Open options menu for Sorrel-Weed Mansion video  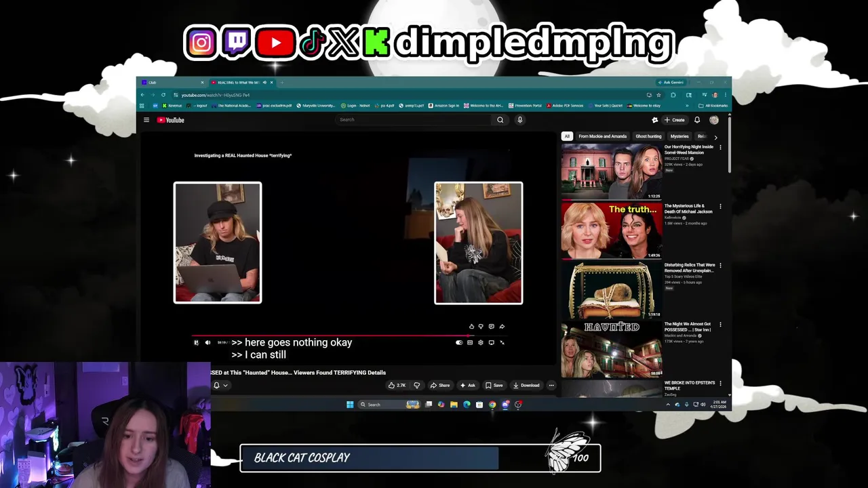click(x=720, y=148)
